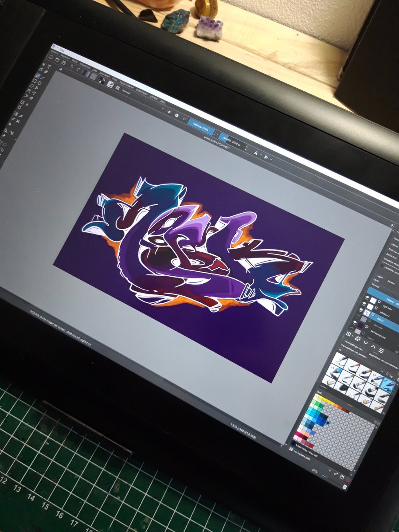399x532 pixels.
Task: Show the 'Laag 3' layer
Action: pyautogui.click(x=352, y=329)
